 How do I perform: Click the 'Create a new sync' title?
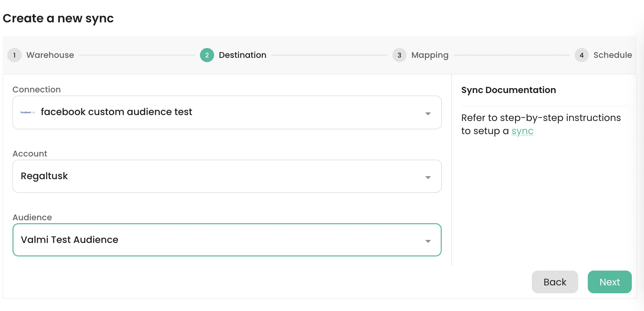point(58,18)
